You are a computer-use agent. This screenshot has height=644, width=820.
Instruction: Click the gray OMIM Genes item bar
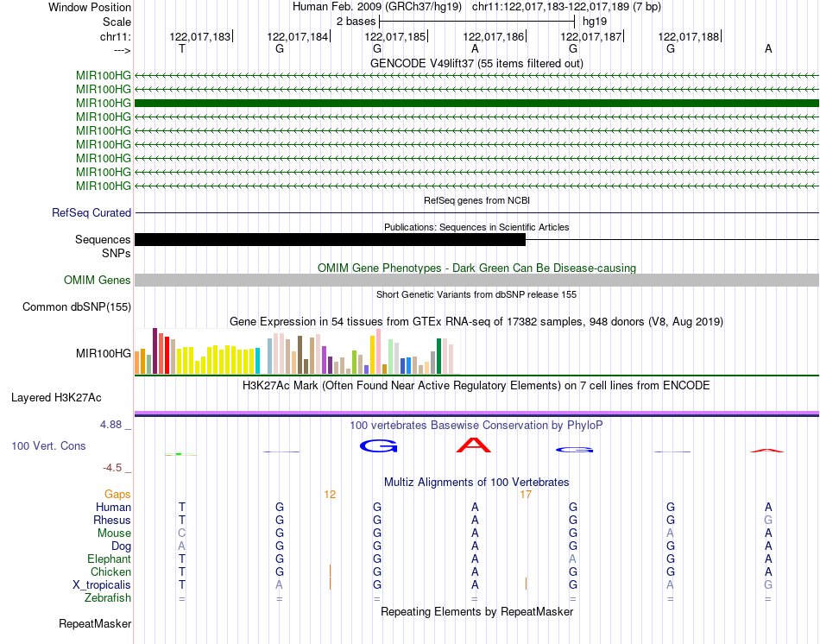coord(476,280)
